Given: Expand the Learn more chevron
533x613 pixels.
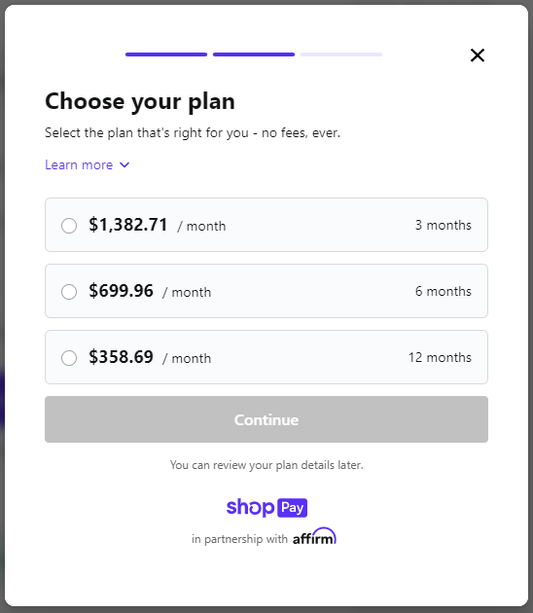Looking at the screenshot, I should point(124,165).
